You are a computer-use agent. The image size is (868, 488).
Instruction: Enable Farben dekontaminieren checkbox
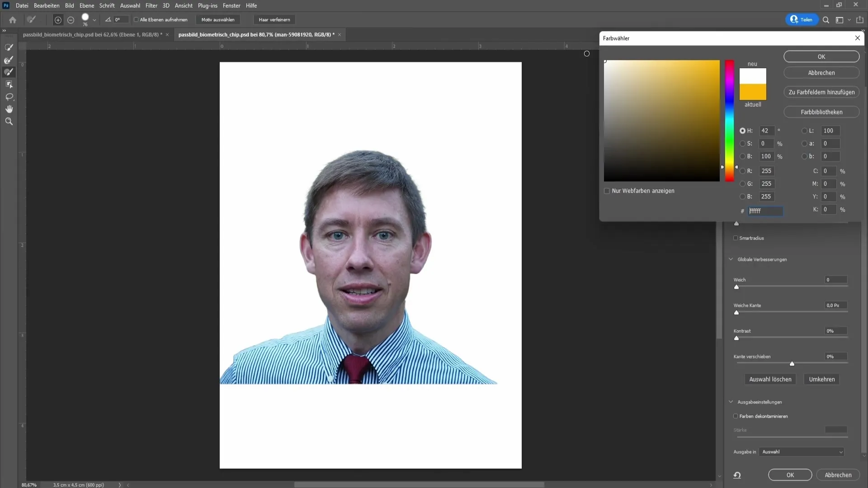pyautogui.click(x=736, y=416)
